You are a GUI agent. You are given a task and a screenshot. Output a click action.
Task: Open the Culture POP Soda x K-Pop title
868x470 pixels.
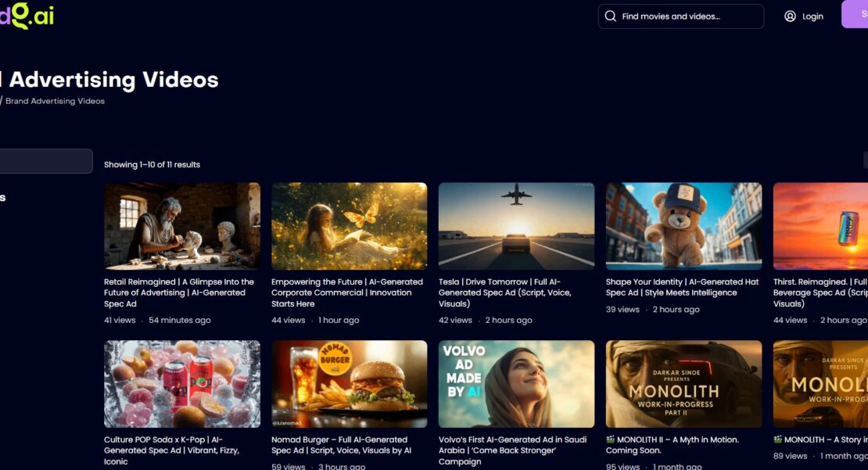(x=171, y=450)
